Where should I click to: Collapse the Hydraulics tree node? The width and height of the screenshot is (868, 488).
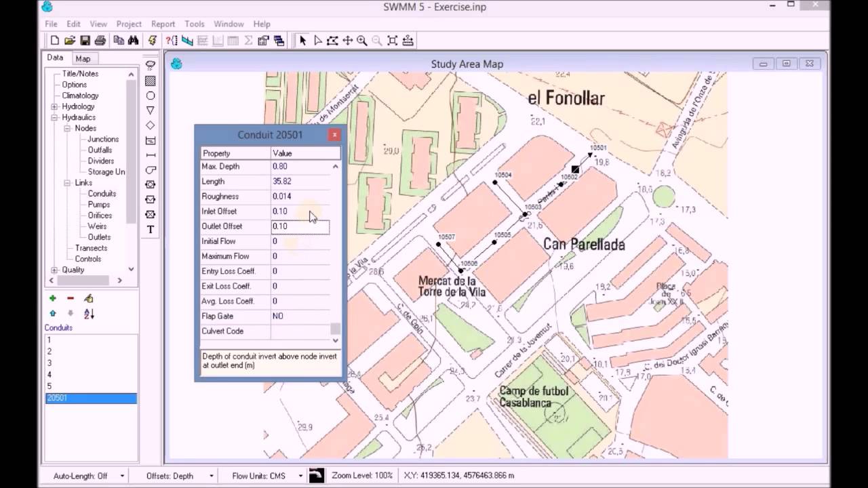point(54,117)
